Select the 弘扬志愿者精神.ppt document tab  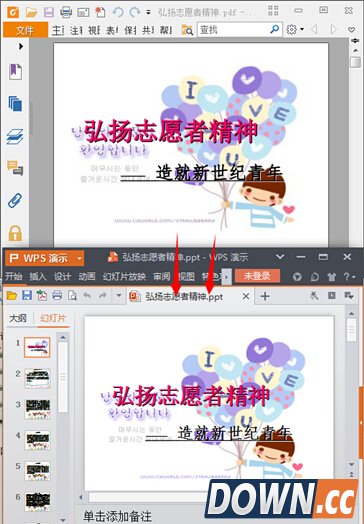coord(184,296)
